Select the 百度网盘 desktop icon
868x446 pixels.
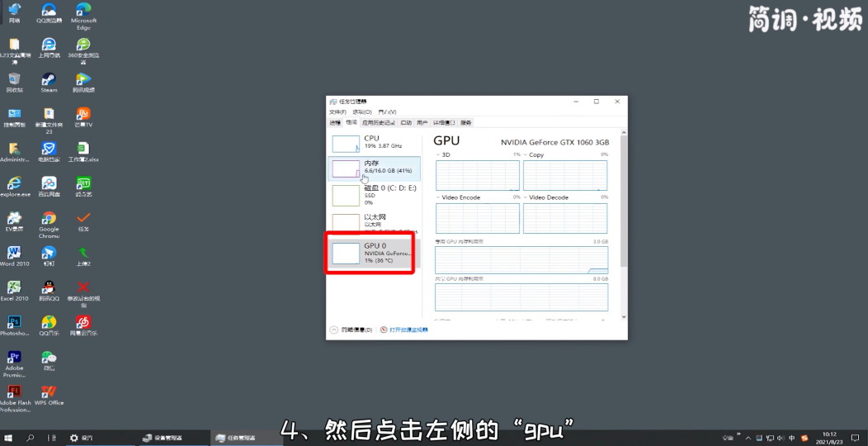(x=49, y=187)
